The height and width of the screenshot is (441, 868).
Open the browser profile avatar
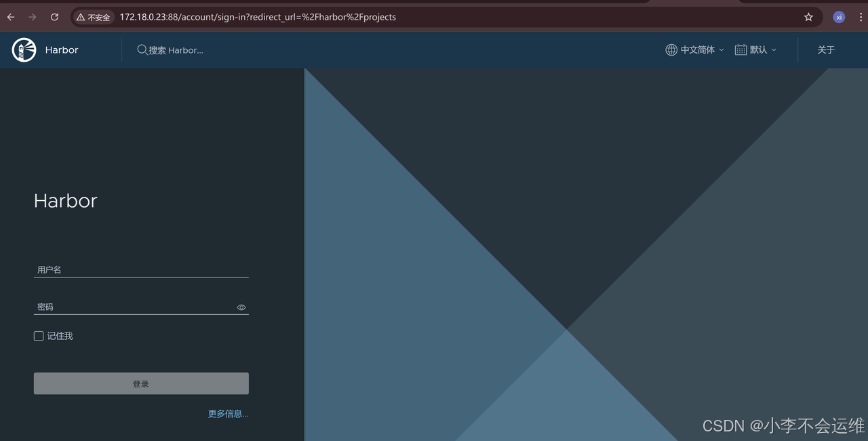pos(839,17)
